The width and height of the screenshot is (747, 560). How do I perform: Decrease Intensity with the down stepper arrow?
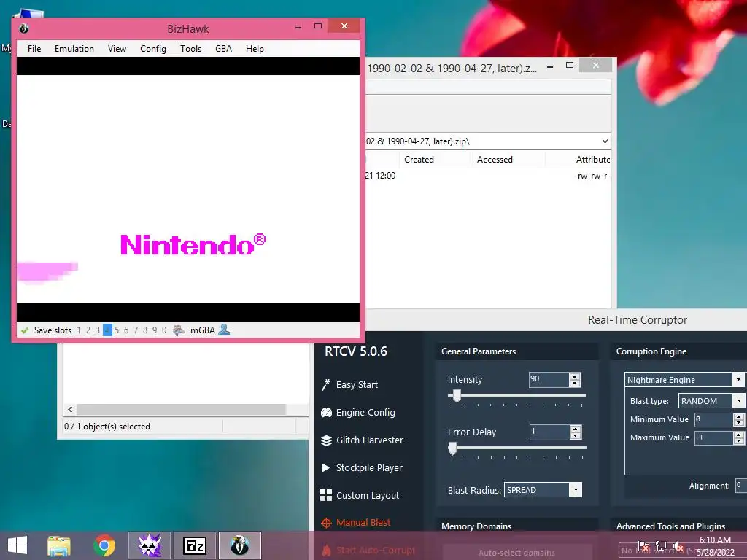(x=575, y=383)
